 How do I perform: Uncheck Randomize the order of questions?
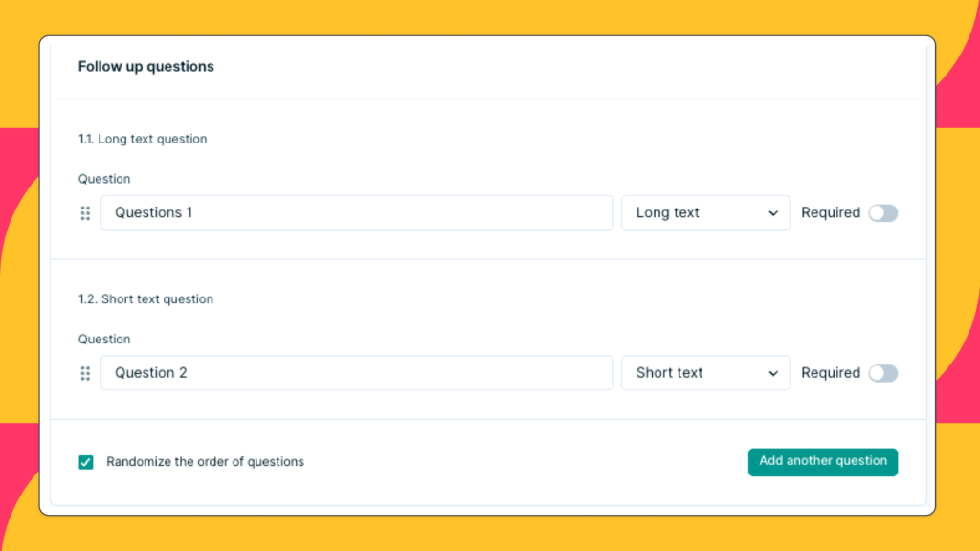coord(85,461)
